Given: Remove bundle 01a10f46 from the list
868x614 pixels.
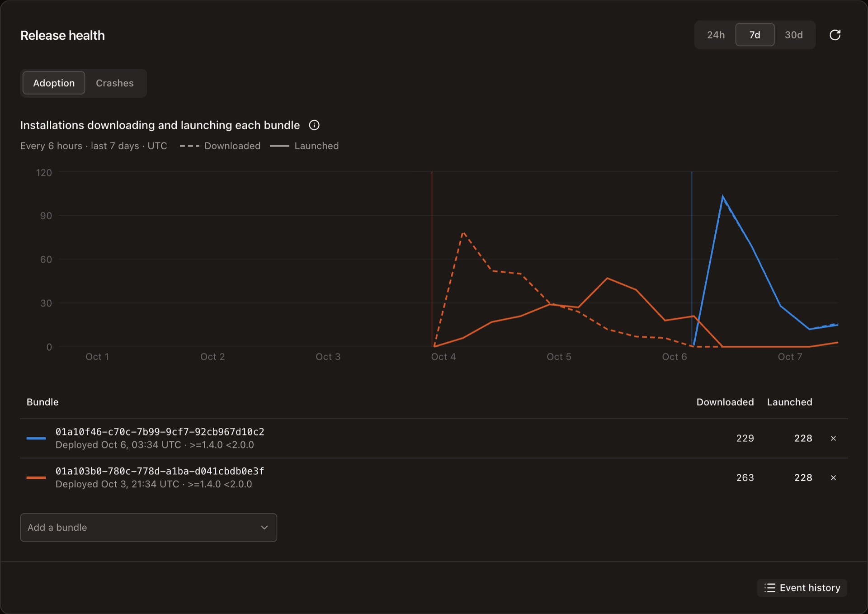Looking at the screenshot, I should 833,438.
